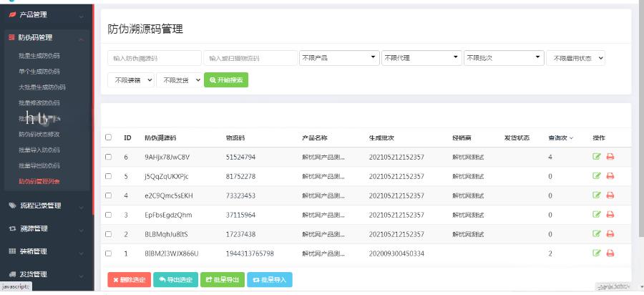Click the green 批量导出 button
Viewport: 644px width, 295px height.
[x=223, y=280]
